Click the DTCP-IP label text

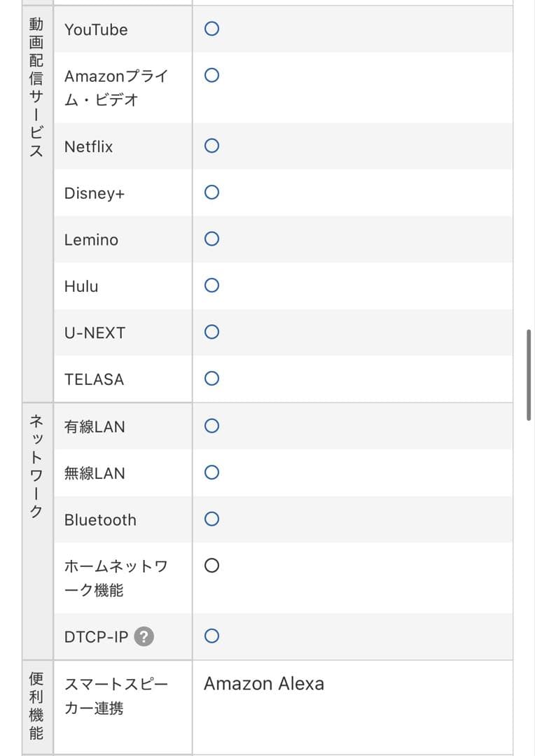96,637
